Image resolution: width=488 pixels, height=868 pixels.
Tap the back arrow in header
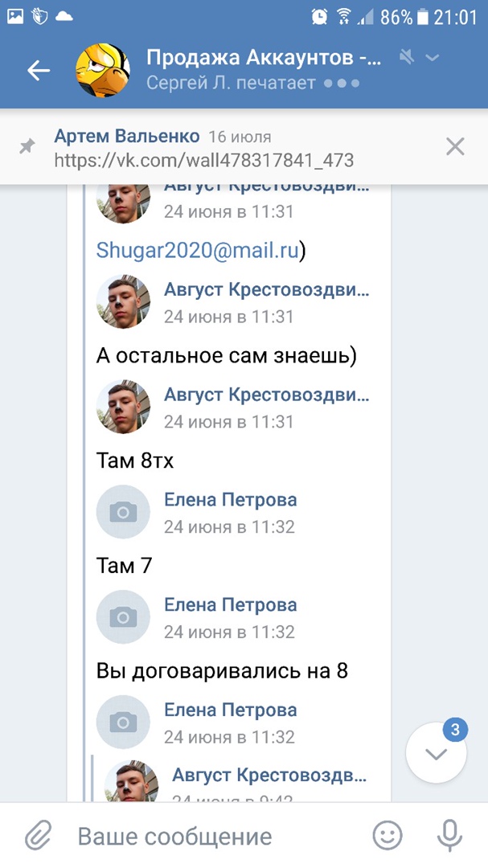pyautogui.click(x=39, y=71)
